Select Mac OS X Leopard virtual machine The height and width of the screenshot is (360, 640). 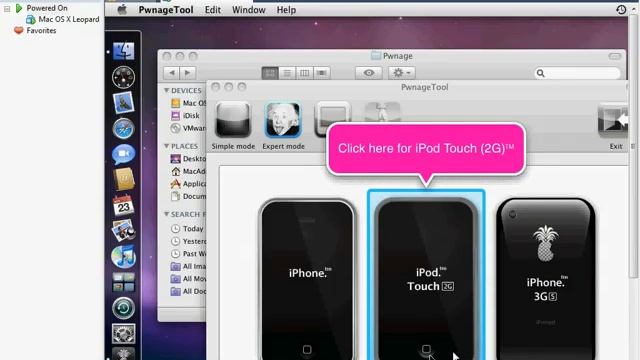(63, 19)
